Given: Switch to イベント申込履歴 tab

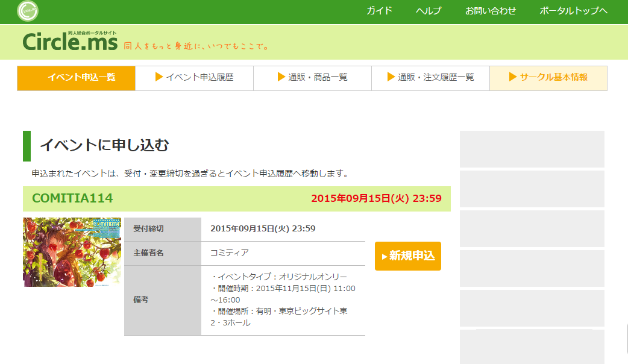Looking at the screenshot, I should point(194,78).
